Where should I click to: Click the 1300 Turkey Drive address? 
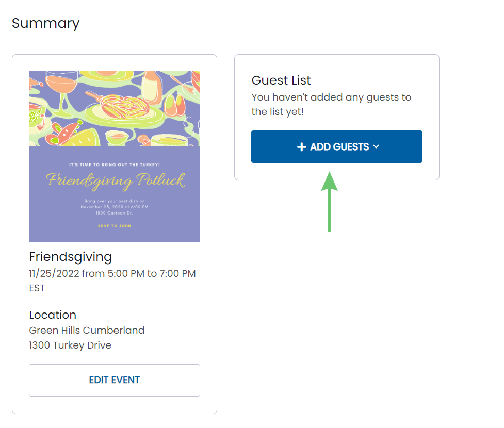(70, 345)
